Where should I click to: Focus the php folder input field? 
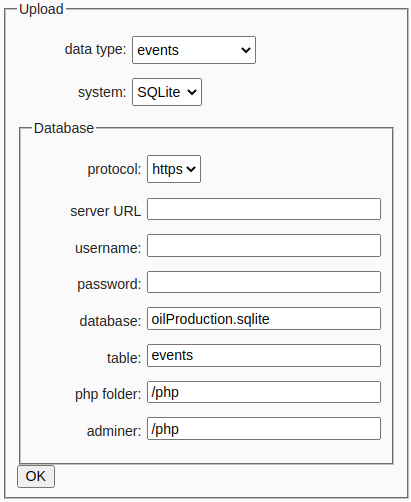(x=264, y=392)
